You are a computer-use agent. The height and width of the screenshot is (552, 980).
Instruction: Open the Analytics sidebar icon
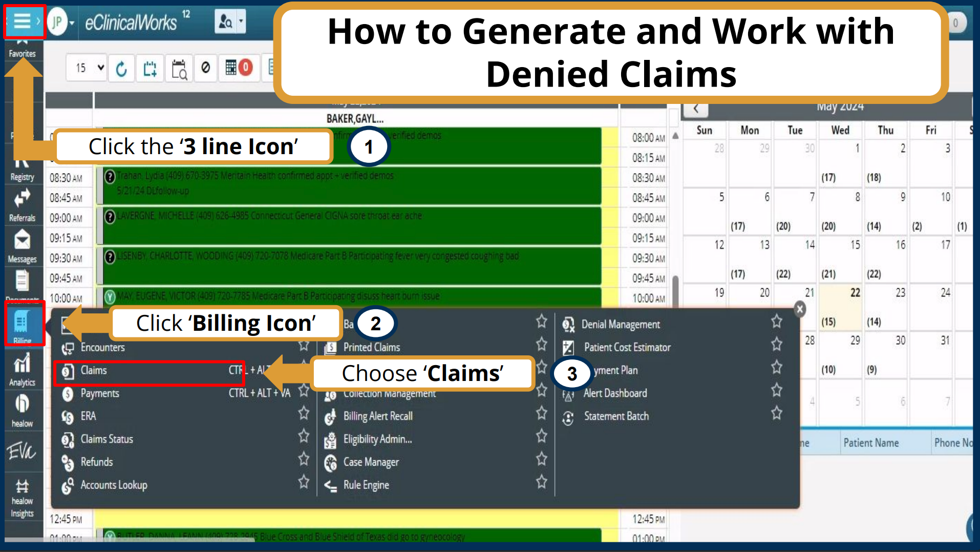22,370
